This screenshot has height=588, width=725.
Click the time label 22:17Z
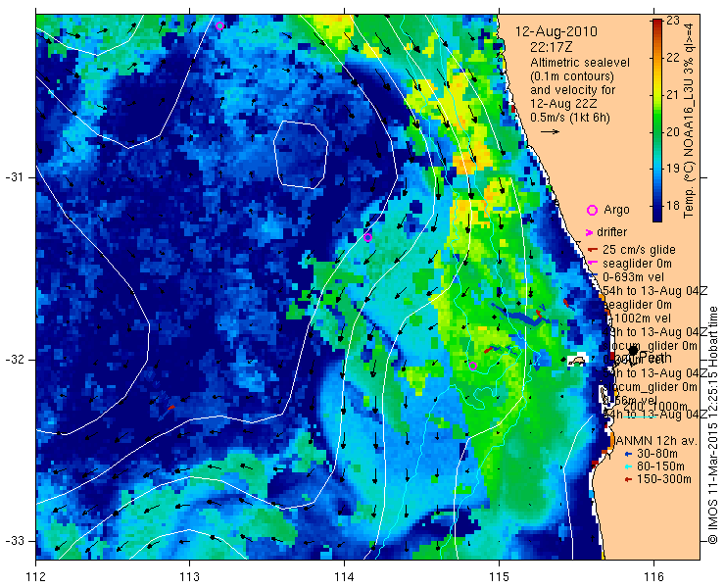pos(552,47)
